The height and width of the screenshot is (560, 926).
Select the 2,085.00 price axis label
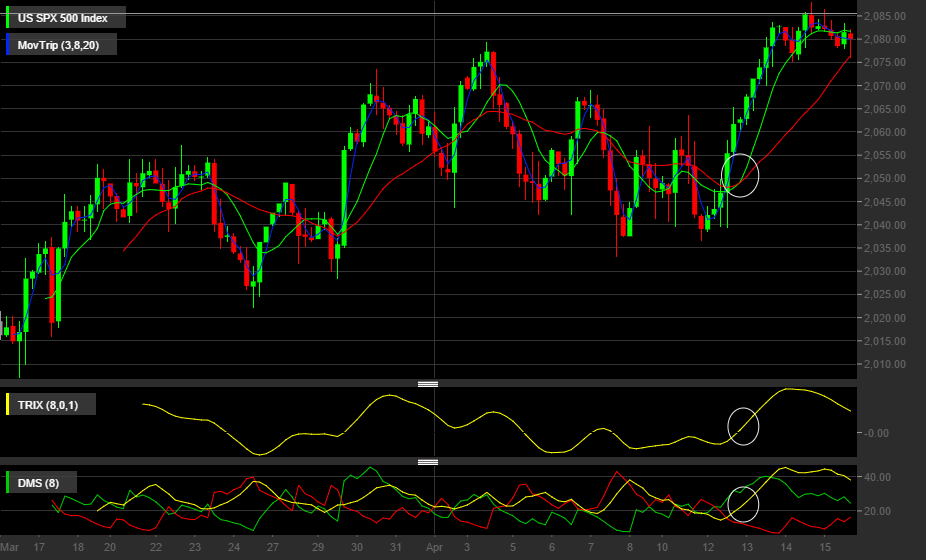(884, 16)
